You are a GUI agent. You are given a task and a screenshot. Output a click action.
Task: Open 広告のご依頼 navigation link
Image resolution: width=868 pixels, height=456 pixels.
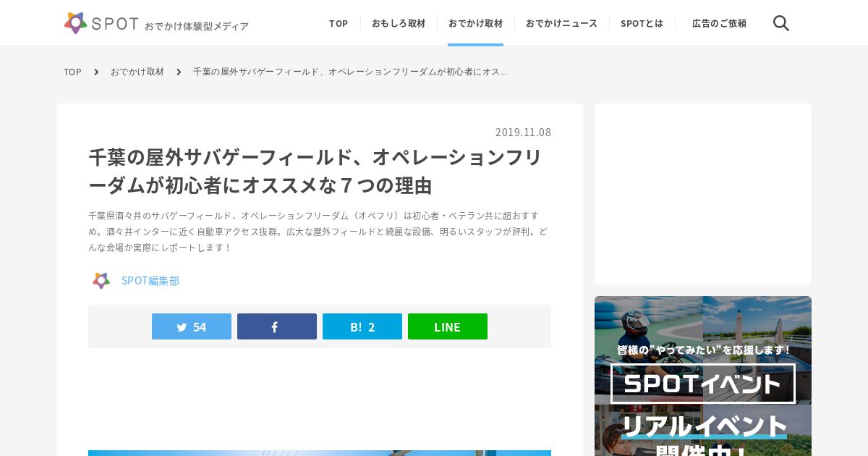click(x=719, y=23)
